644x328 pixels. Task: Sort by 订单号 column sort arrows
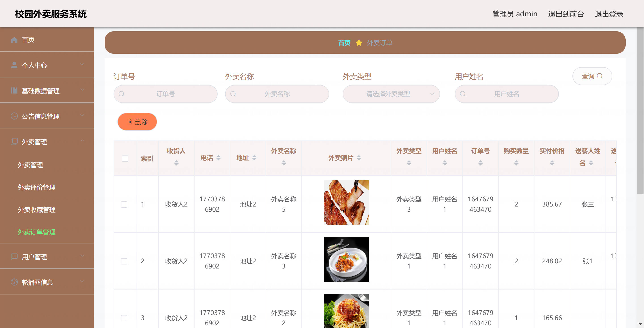[480, 163]
